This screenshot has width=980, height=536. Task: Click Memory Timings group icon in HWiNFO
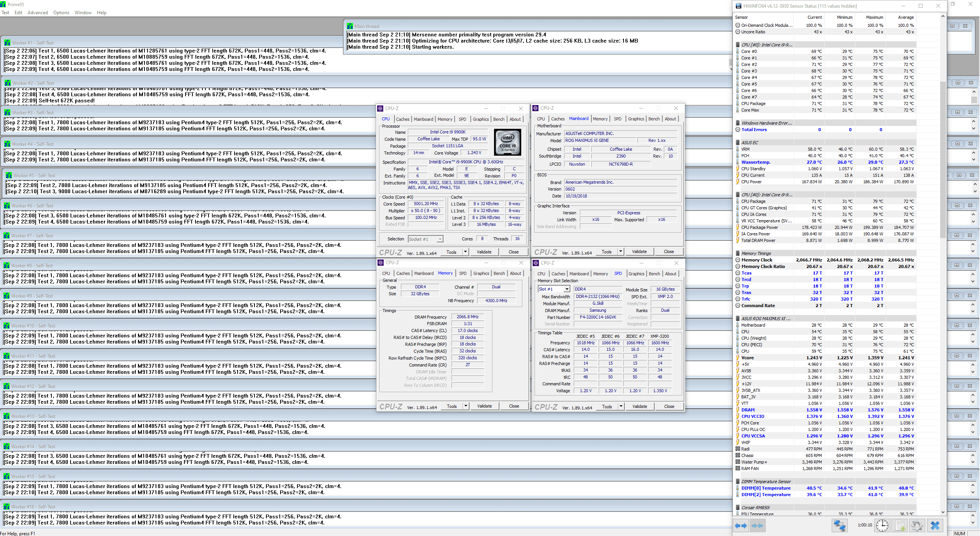coord(738,253)
